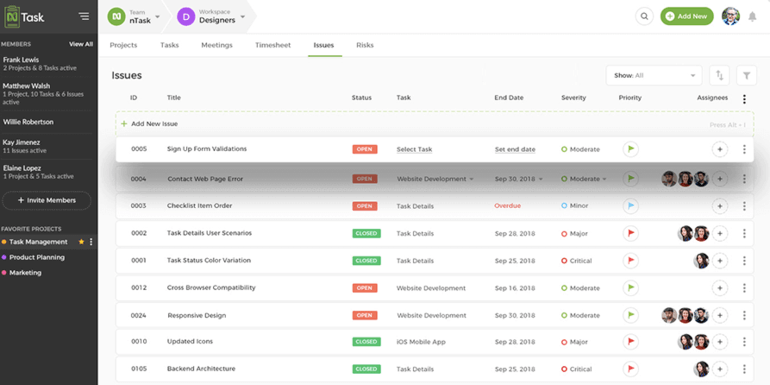Click priority flag for Sign Up Form Validations
The width and height of the screenshot is (770, 385).
(631, 149)
